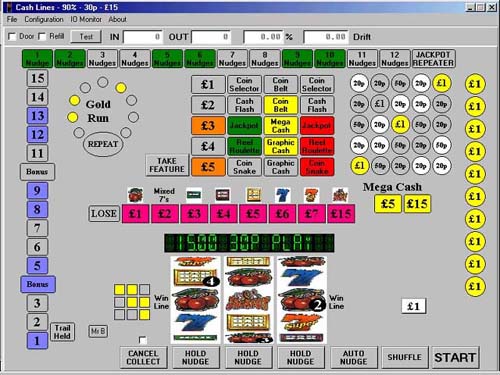Viewport: 500px width, 375px height.
Task: Click the jackpot symbol above the £15 win
Action: point(341,195)
